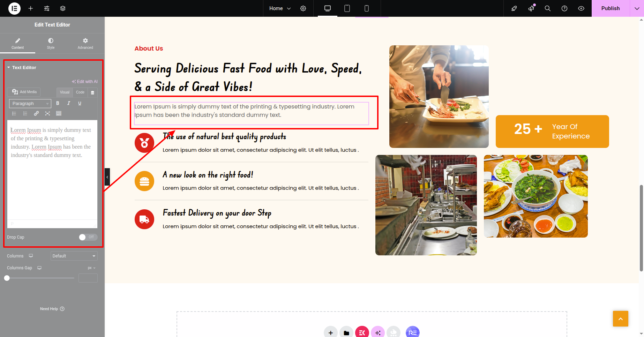Switch to tablet preview mode
The image size is (644, 337).
point(347,8)
